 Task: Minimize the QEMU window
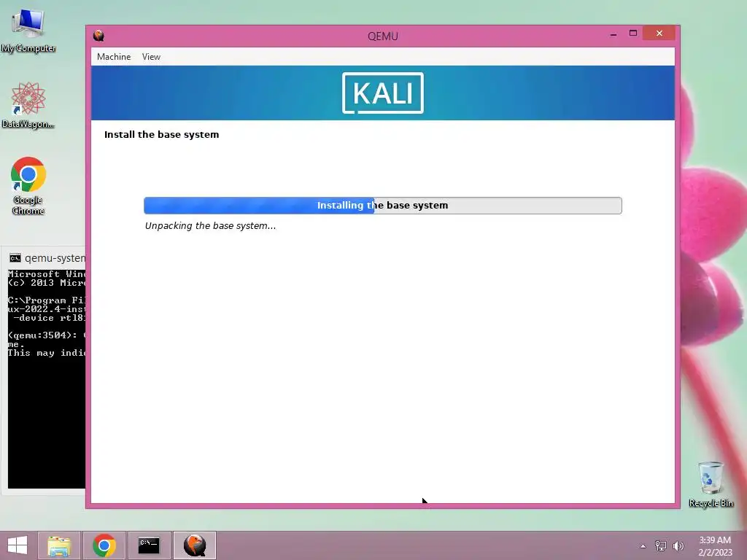pyautogui.click(x=613, y=34)
